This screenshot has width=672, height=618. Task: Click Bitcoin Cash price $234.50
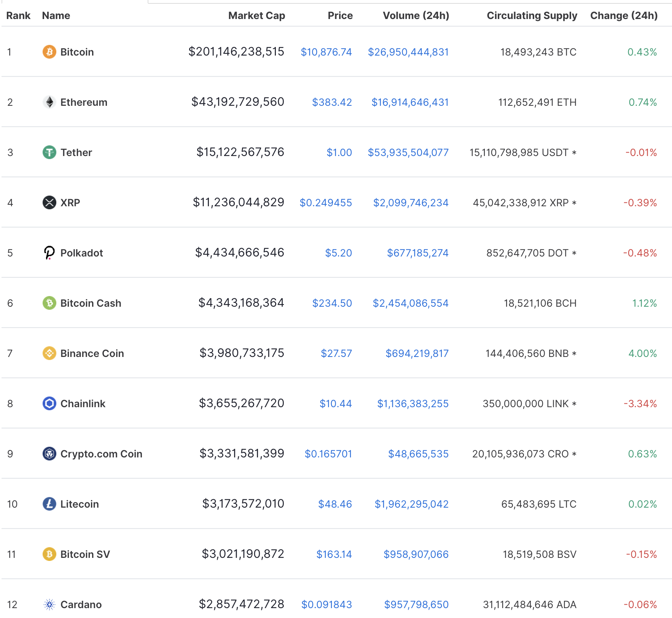(332, 303)
